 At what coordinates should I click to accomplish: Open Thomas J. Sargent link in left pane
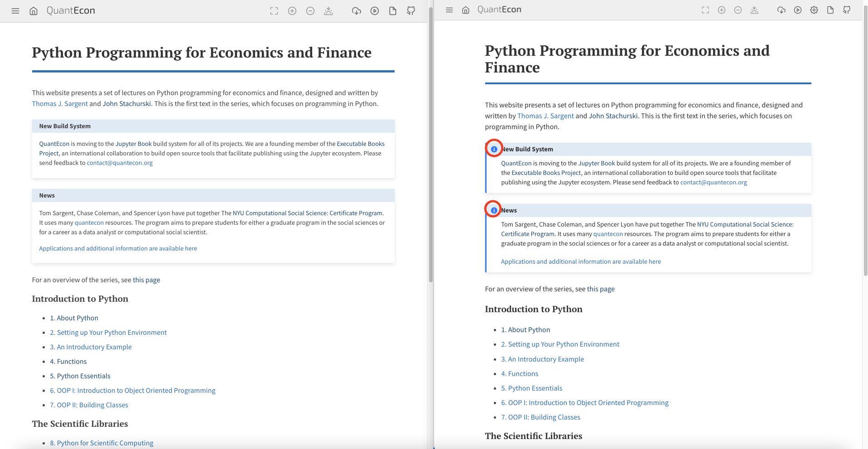60,104
